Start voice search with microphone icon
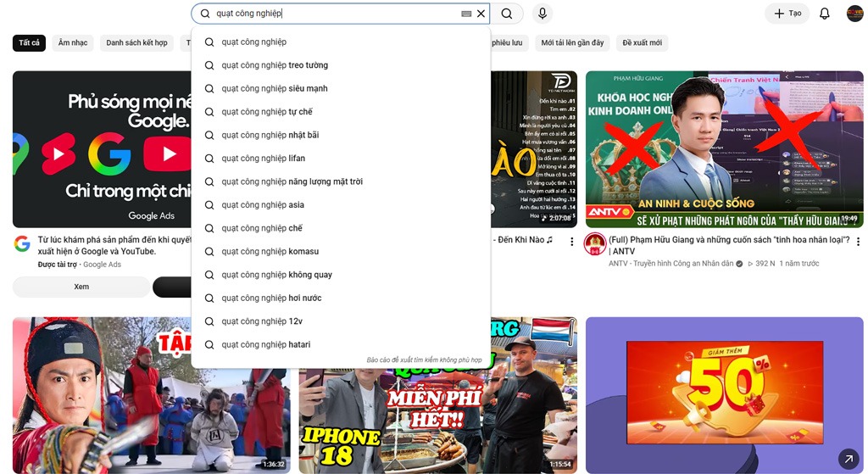Viewport: 868px width, 474px height. point(542,14)
